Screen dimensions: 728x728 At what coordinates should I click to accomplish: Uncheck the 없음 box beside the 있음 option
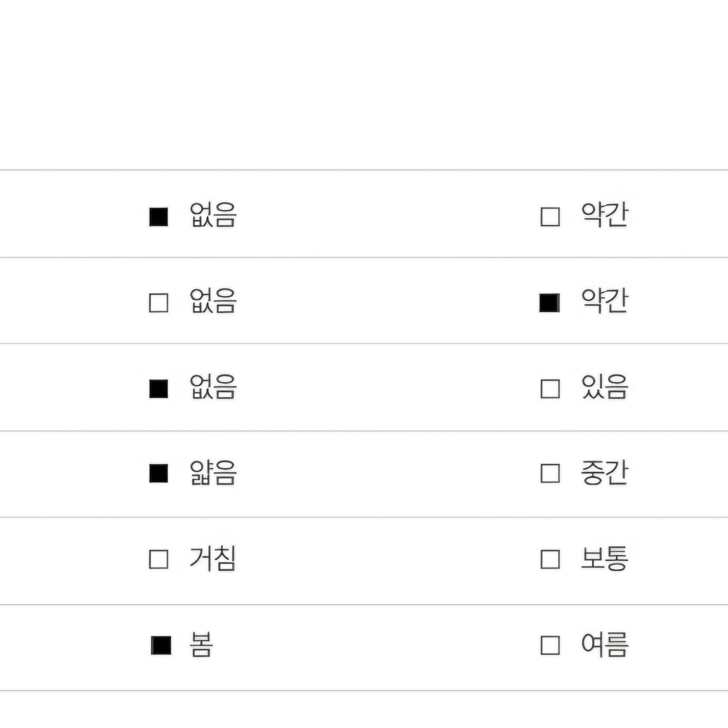(159, 389)
